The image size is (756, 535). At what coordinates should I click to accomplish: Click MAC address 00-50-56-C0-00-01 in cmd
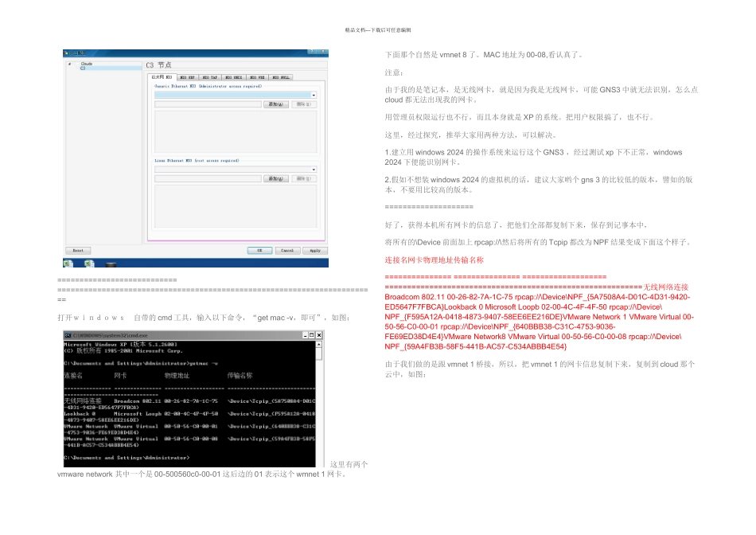191,427
